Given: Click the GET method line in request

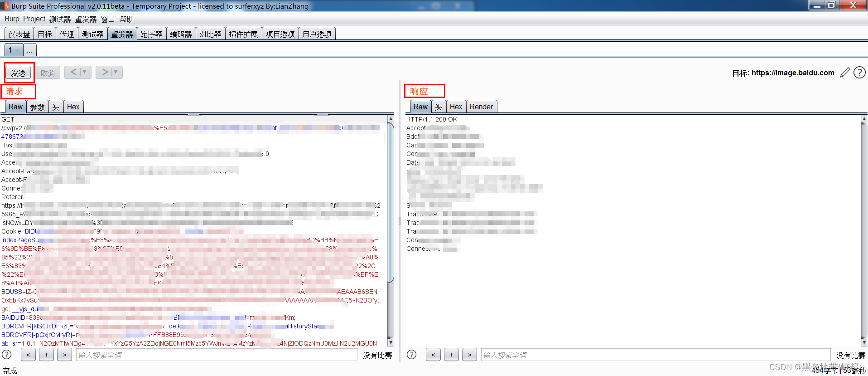Looking at the screenshot, I should click(8, 119).
